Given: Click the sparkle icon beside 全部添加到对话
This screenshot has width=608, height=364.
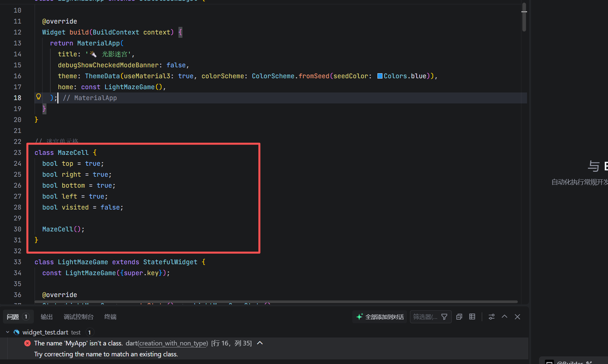Looking at the screenshot, I should [x=360, y=317].
